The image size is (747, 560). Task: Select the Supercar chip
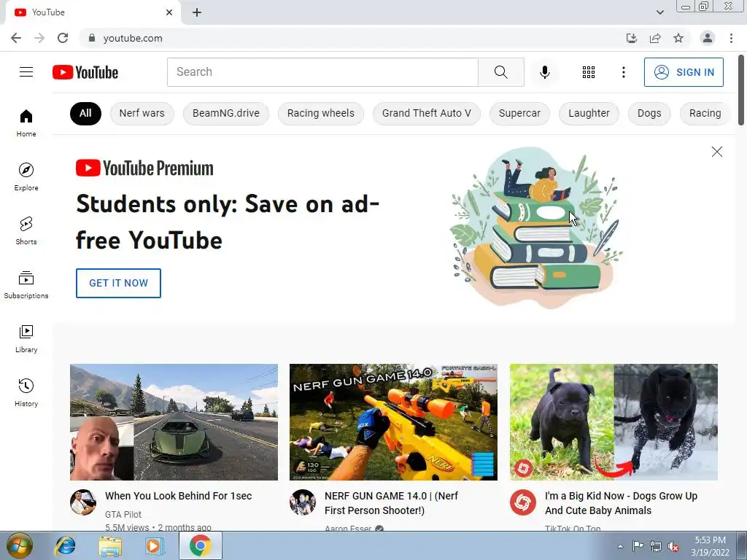click(519, 113)
